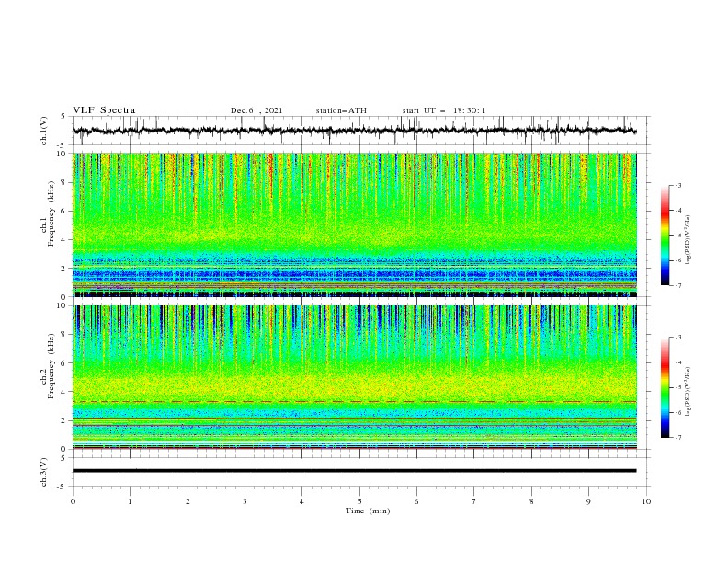The image size is (728, 563).
Task: Click the ch.2 spectrogram color bar
Action: (665, 387)
